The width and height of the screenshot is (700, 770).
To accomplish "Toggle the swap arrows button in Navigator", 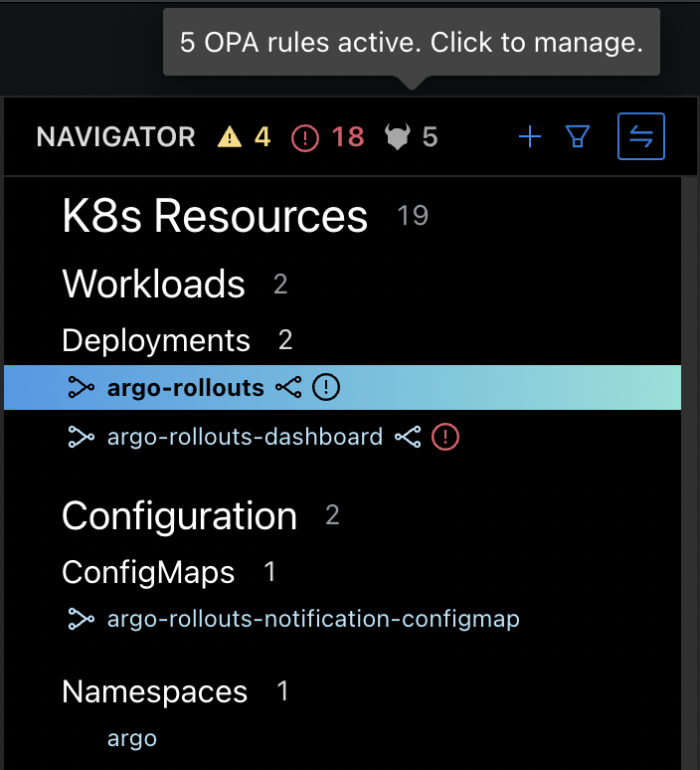I will [641, 136].
